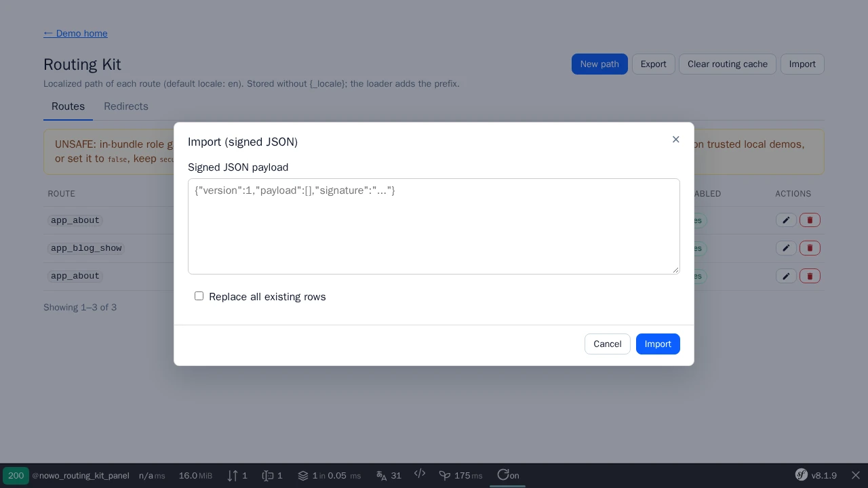Screen dimensions: 868x488
Task: Click the Import (signed JSON) dialog title
Action: (243, 142)
